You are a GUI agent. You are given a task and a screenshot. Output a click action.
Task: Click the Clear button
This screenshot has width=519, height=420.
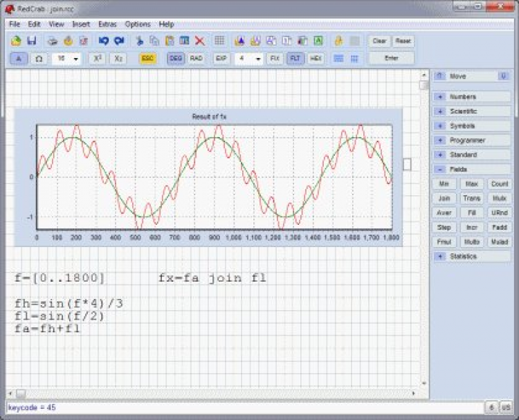tap(379, 41)
